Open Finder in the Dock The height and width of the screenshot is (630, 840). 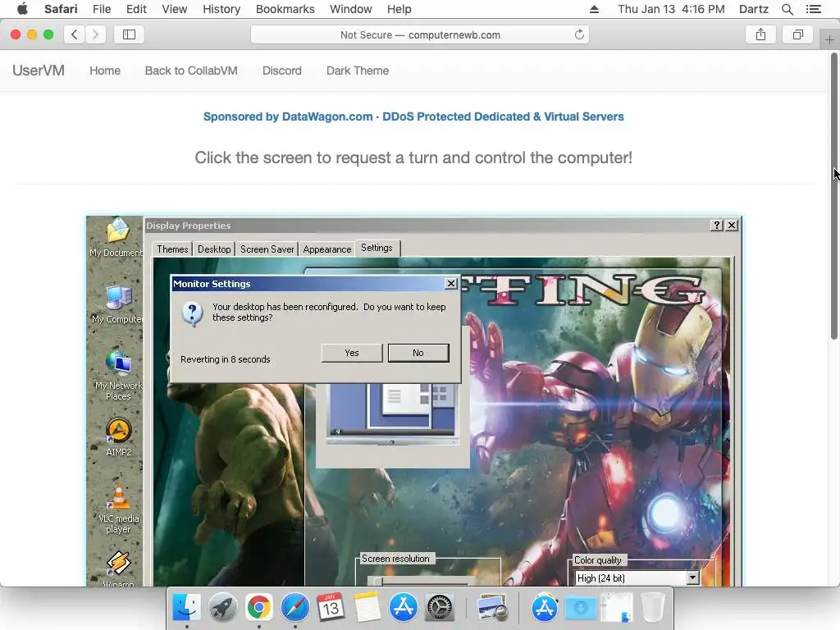tap(186, 608)
